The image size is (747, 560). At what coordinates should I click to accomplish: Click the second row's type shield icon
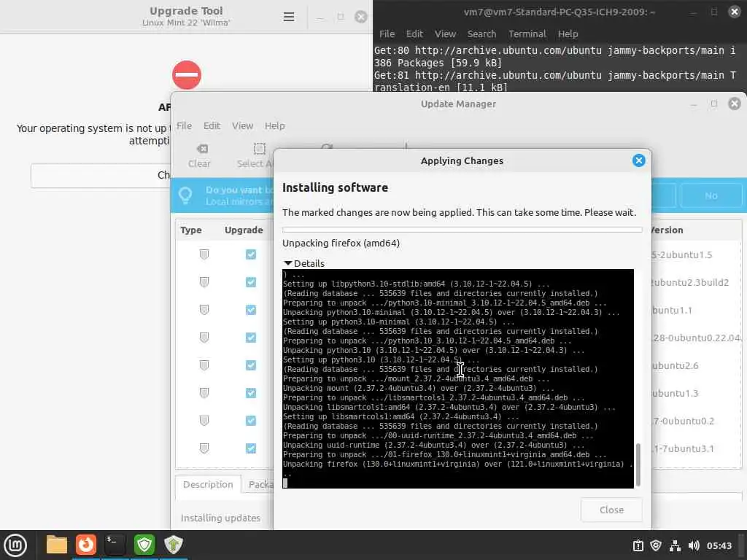tap(204, 282)
